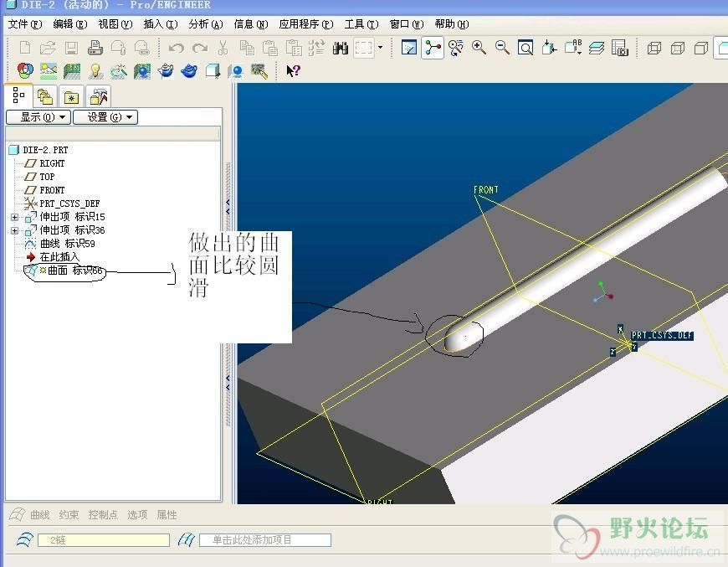Click the perspective view icon
This screenshot has width=728, height=567.
coord(119,70)
